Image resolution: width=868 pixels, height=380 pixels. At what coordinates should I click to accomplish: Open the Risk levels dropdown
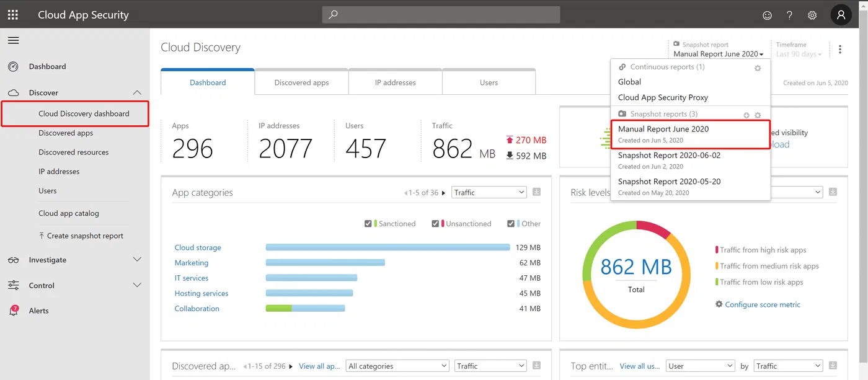797,193
